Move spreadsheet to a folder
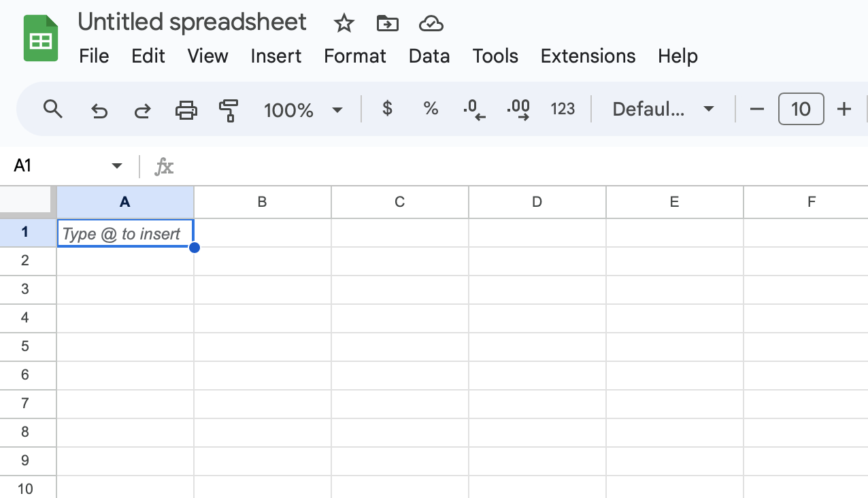Screen dimensions: 868x498 pyautogui.click(x=387, y=23)
